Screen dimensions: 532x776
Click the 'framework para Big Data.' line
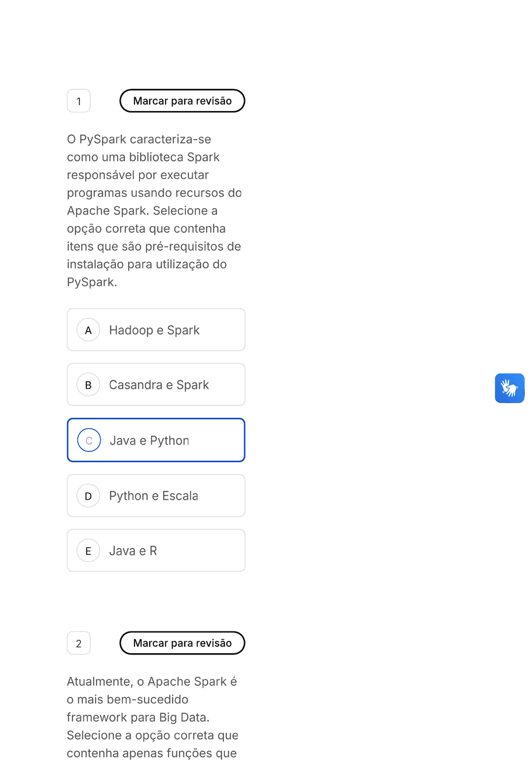[x=138, y=717]
